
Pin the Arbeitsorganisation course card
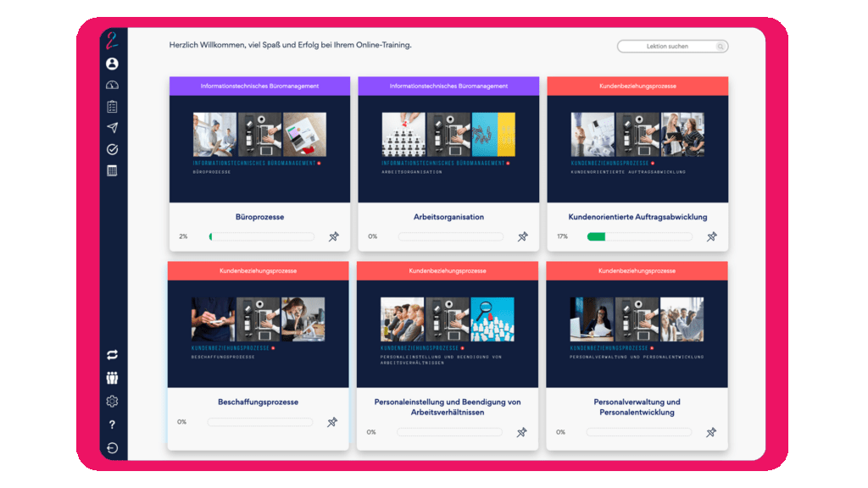pyautogui.click(x=523, y=237)
